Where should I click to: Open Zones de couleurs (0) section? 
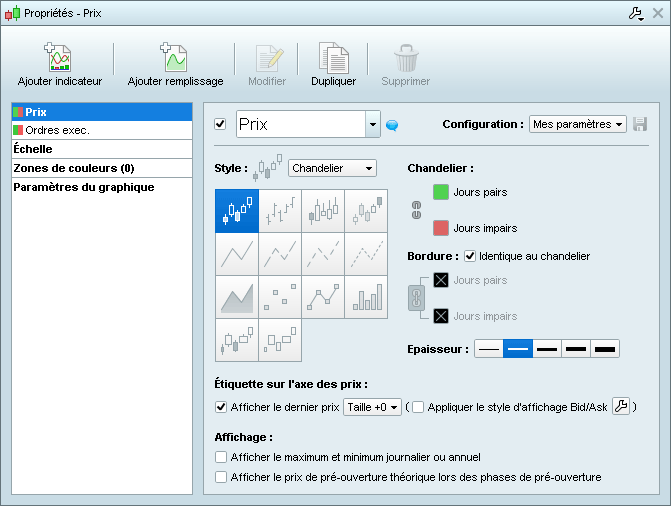tap(102, 168)
